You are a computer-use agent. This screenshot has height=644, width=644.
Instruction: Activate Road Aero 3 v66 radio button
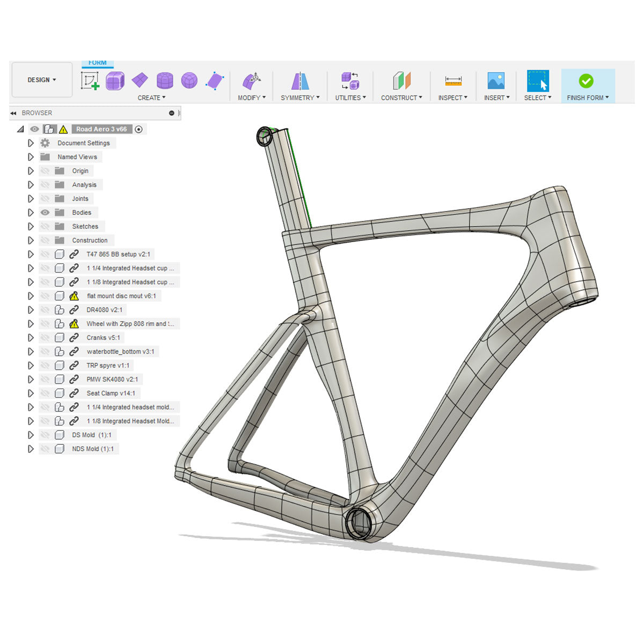point(139,129)
